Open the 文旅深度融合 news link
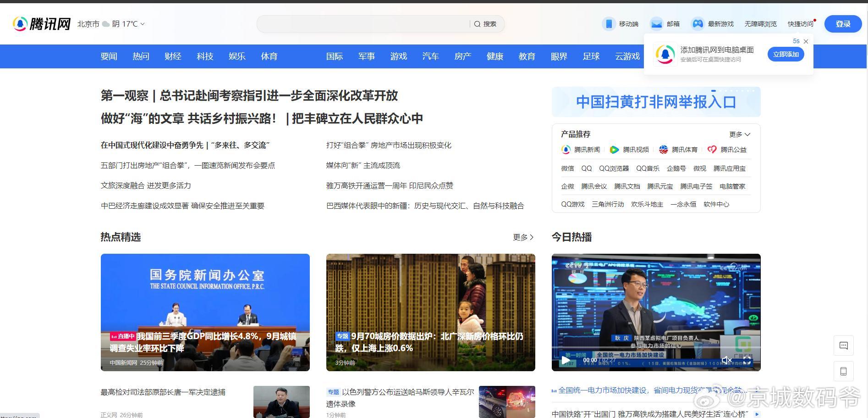Image resolution: width=868 pixels, height=418 pixels. pyautogui.click(x=146, y=185)
